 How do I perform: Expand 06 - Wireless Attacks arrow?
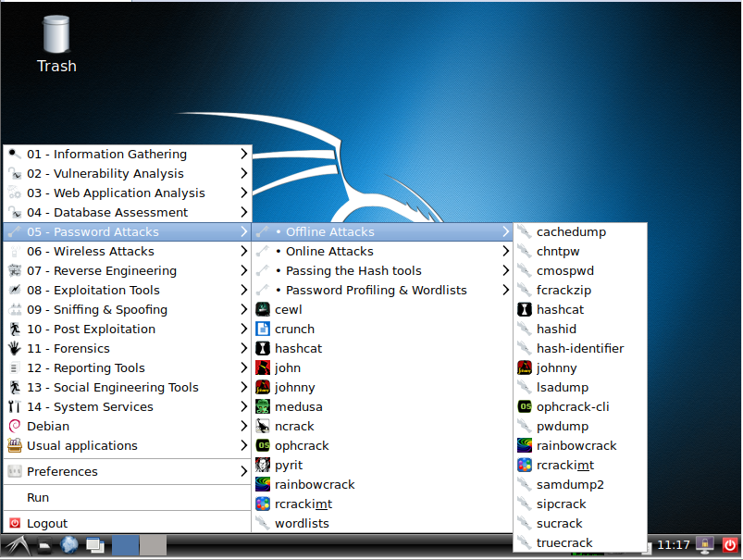coord(243,252)
